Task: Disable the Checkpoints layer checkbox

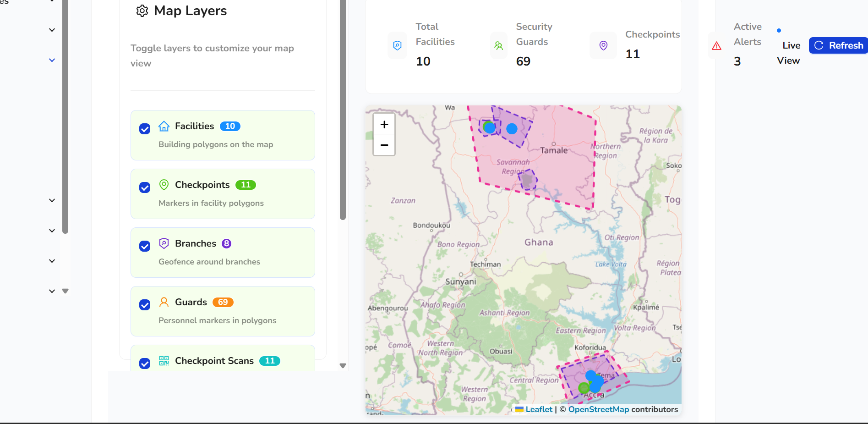Action: click(145, 187)
